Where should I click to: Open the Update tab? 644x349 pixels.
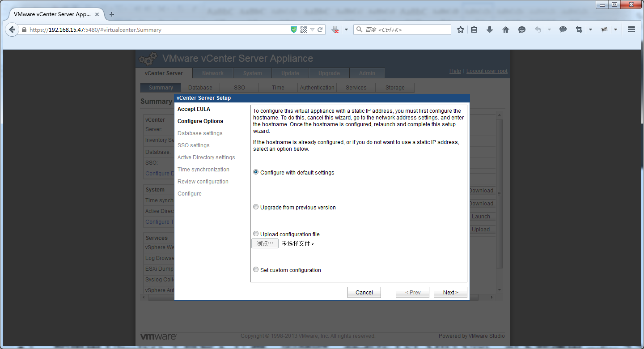pyautogui.click(x=290, y=73)
